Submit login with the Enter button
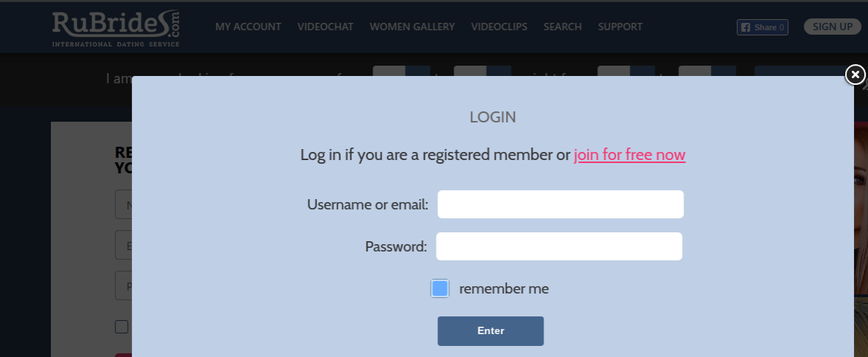This screenshot has height=357, width=868. click(490, 331)
